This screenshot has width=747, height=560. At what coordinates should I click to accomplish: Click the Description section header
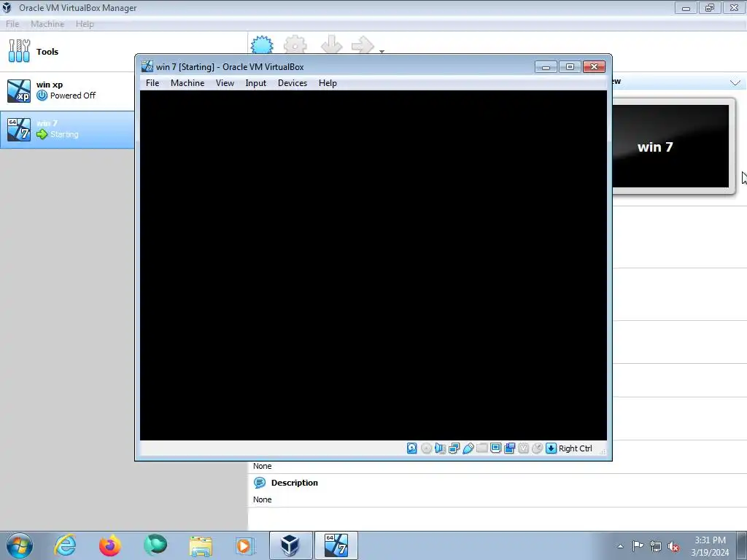295,483
